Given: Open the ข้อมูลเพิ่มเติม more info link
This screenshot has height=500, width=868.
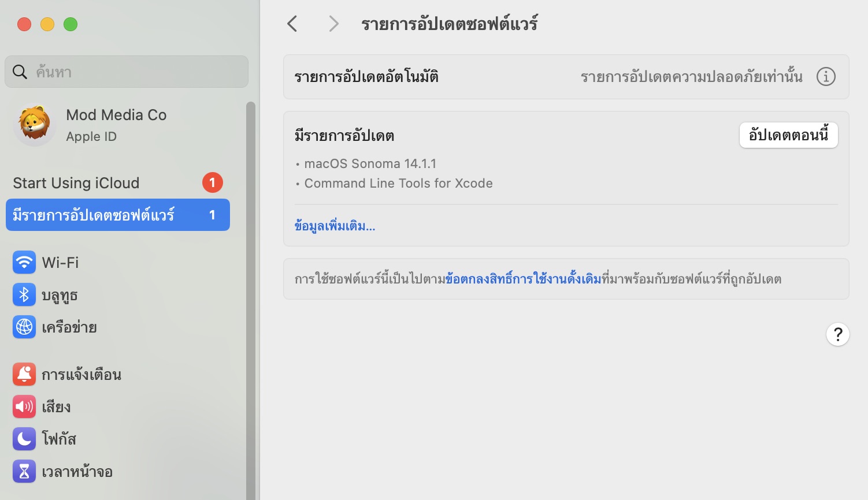Looking at the screenshot, I should pyautogui.click(x=335, y=226).
